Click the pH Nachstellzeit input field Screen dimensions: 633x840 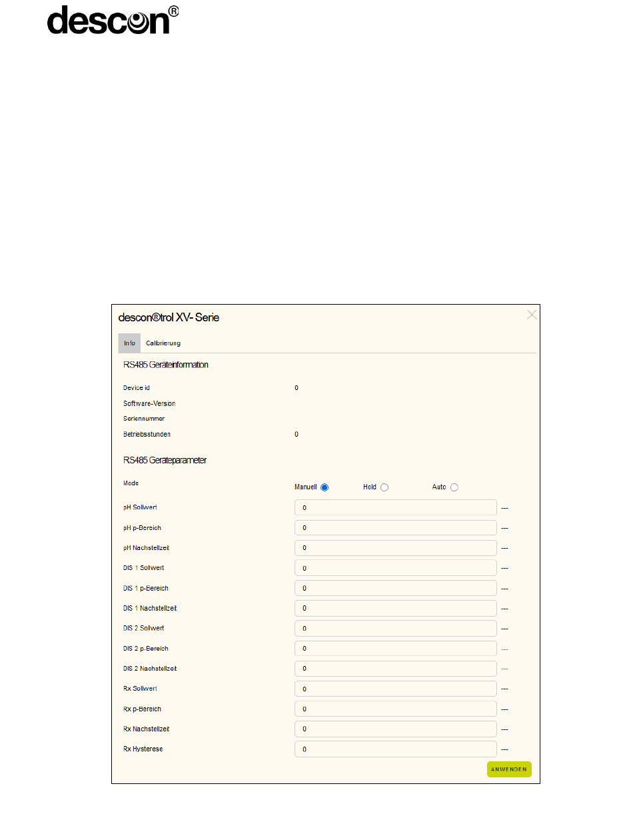(x=396, y=548)
